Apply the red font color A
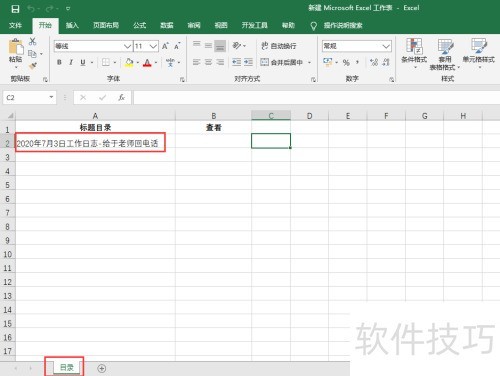 [147, 62]
